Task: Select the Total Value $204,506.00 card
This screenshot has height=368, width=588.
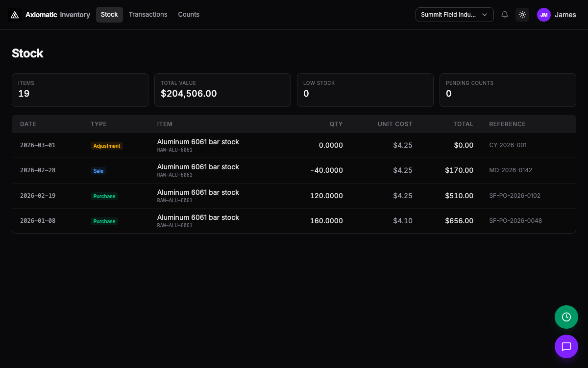Action: point(222,90)
